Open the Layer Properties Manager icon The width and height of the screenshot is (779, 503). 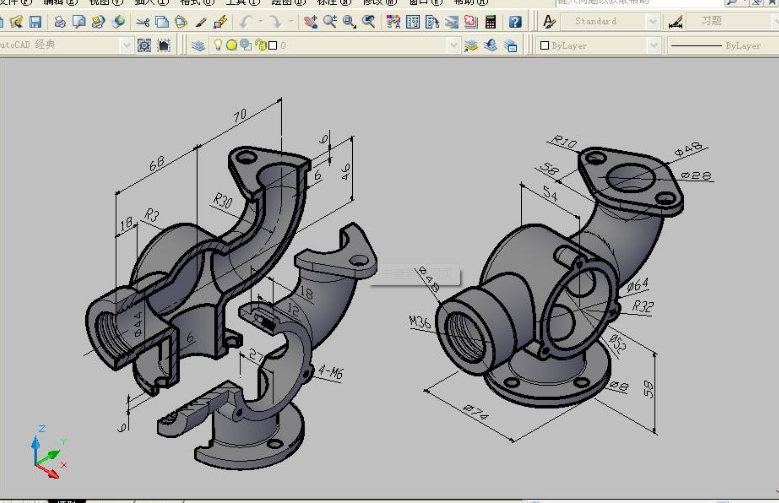[x=198, y=45]
